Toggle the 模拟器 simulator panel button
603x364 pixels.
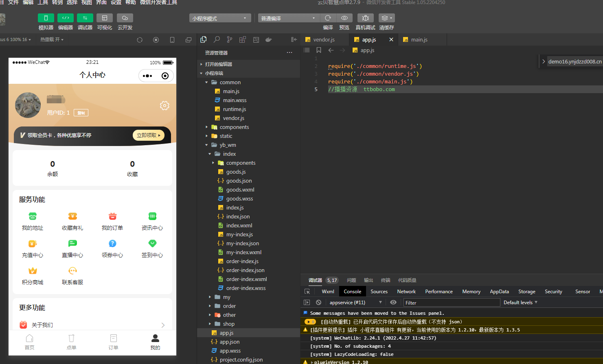point(46,18)
